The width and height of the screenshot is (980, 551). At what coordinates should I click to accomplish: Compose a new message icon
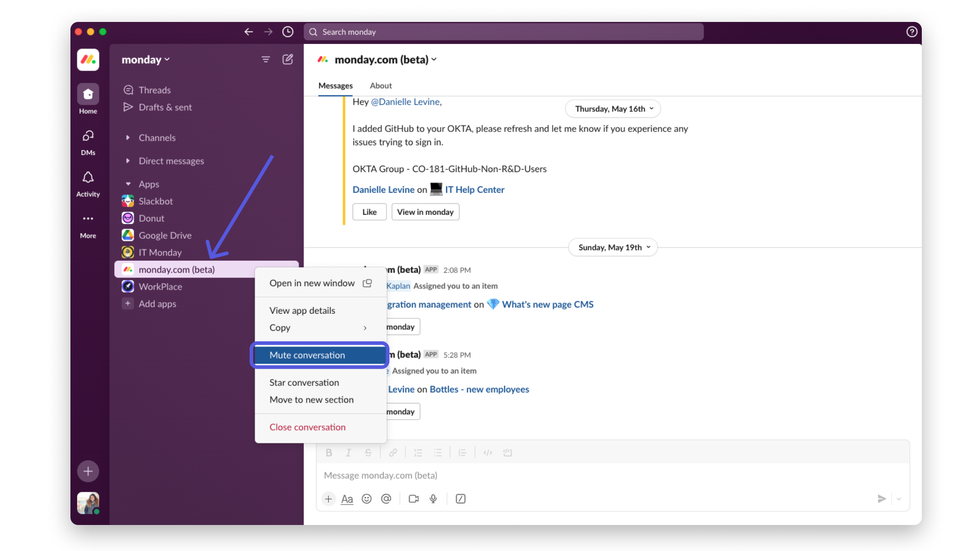click(288, 59)
